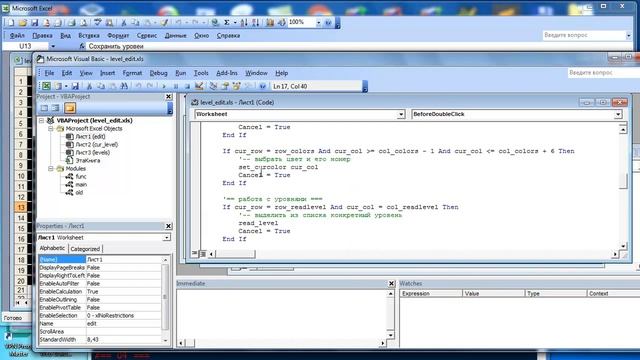Click the code window vertical scrollbar thumb
The height and width of the screenshot is (360, 640).
(x=623, y=181)
